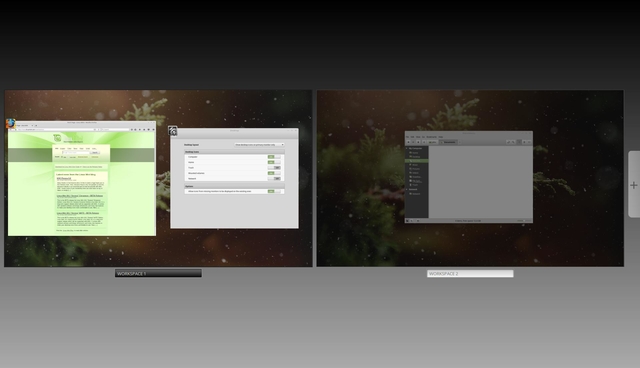Open the Bookmarks menu in the file manager

pyautogui.click(x=432, y=137)
